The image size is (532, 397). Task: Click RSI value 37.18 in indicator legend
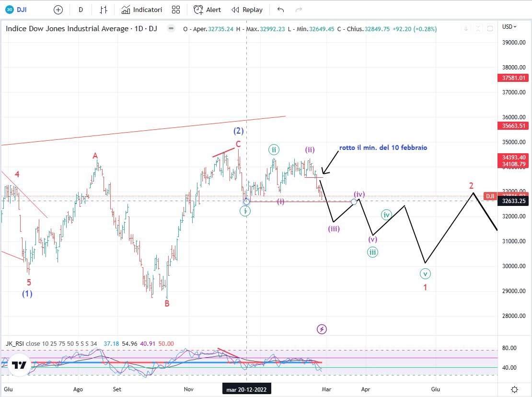111,343
